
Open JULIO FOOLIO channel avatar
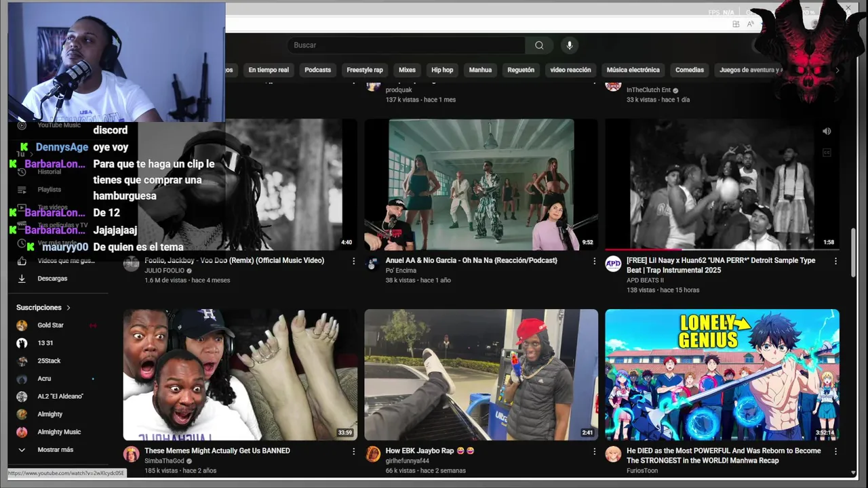[131, 264]
